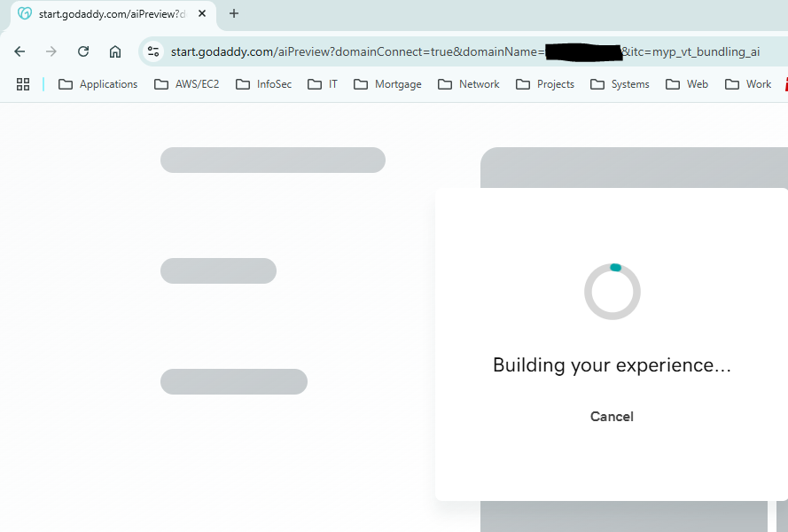788x532 pixels.
Task: Click the loading spinner circle
Action: (x=612, y=291)
